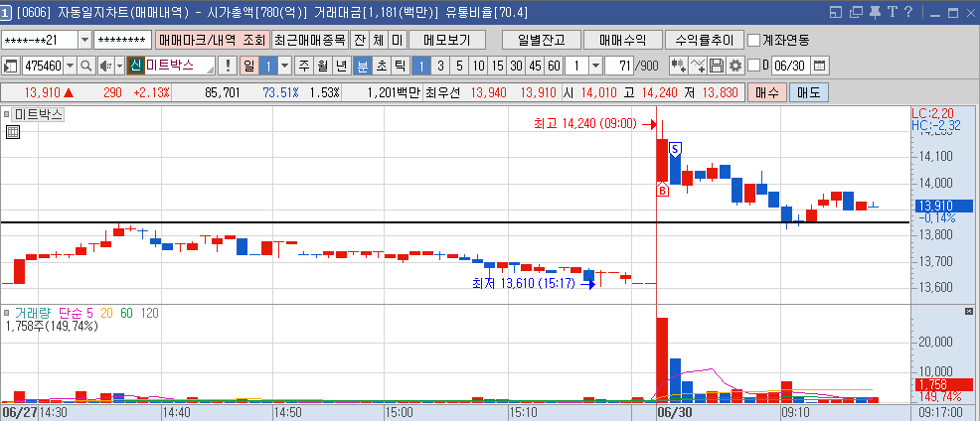Click the 일별잔고 button
The height and width of the screenshot is (421, 980).
pos(542,40)
